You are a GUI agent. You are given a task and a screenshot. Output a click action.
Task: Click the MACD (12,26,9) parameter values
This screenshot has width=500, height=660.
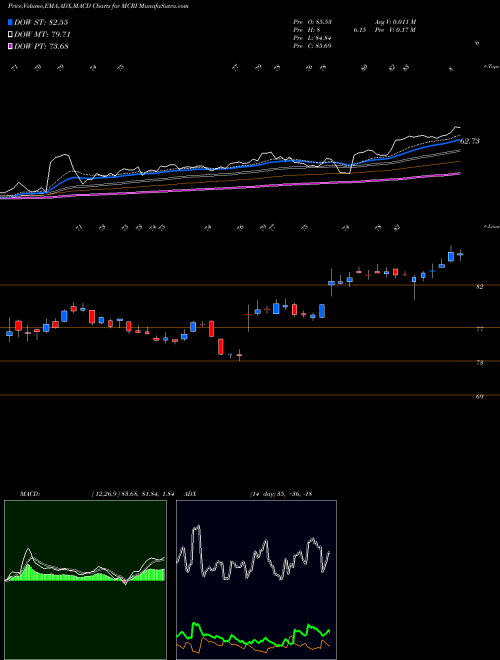(x=133, y=494)
